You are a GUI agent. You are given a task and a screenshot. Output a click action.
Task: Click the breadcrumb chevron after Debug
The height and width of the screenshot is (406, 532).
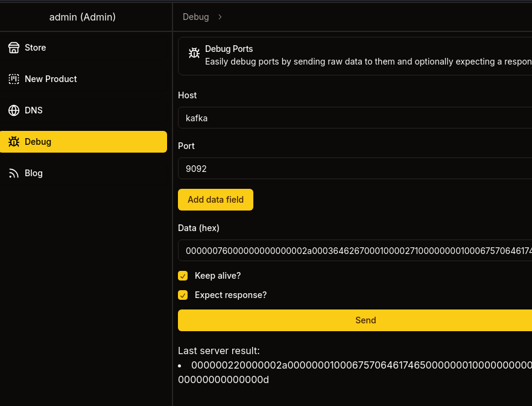pos(220,17)
